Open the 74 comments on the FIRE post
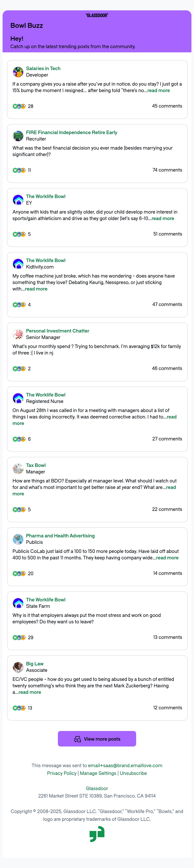 click(x=167, y=170)
